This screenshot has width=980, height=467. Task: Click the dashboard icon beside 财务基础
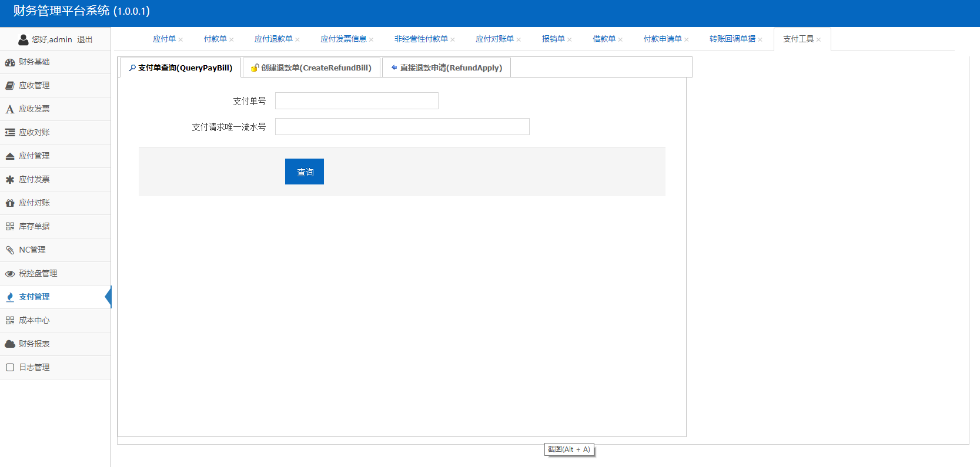(10, 62)
